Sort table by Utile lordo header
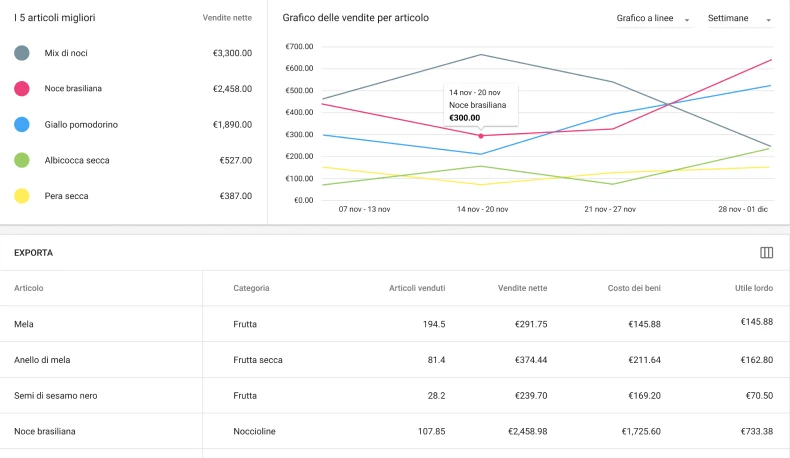Screen dimensions: 790x458 click(753, 288)
